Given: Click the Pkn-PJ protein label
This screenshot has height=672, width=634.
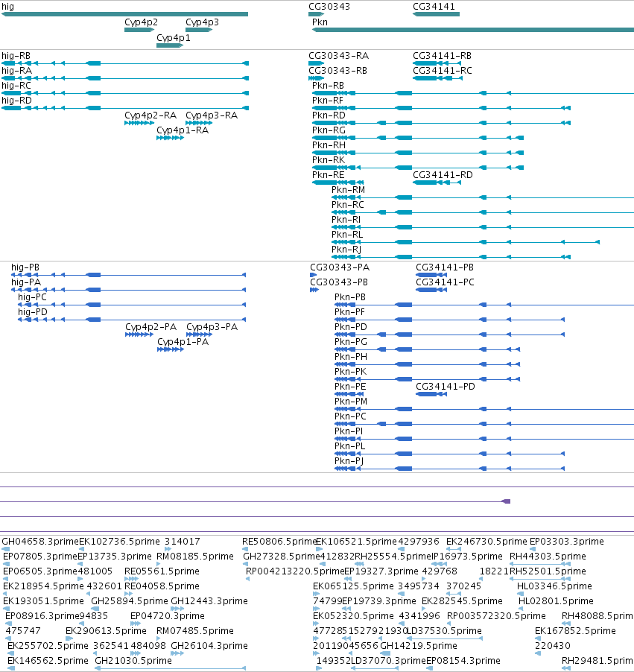Looking at the screenshot, I should [x=349, y=461].
